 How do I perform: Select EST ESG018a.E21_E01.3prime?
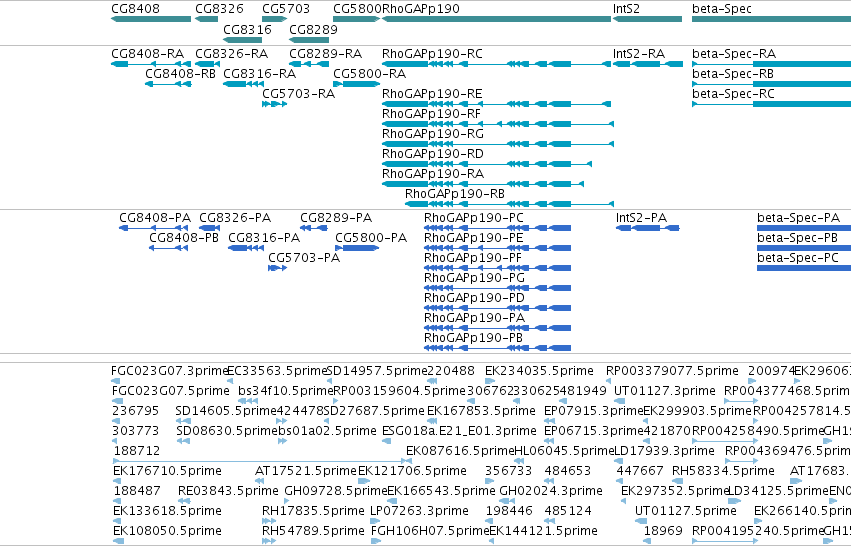point(459,431)
